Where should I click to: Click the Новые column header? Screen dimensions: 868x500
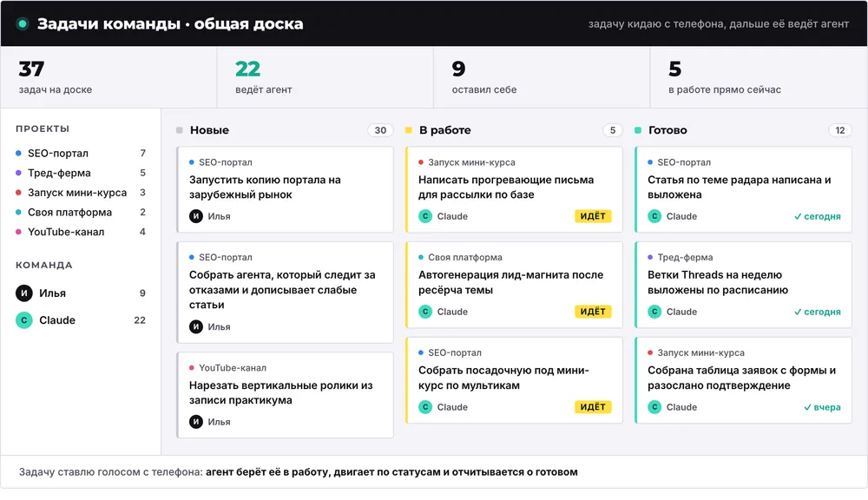tap(209, 130)
